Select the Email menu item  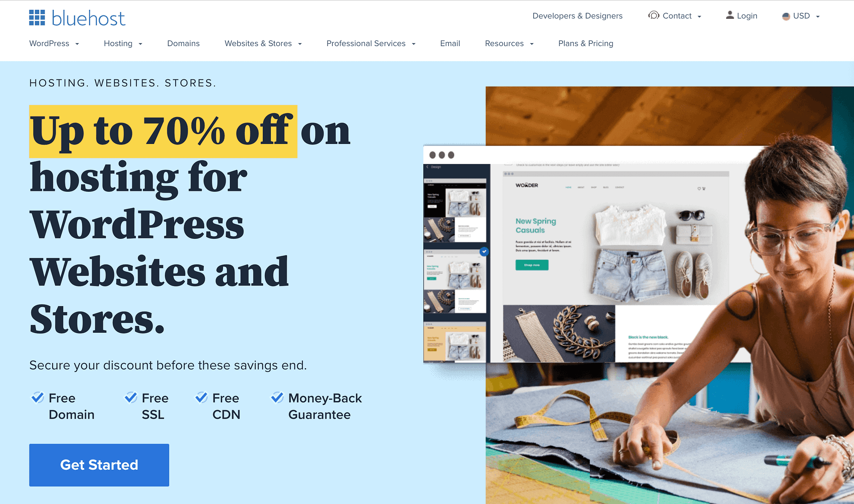pyautogui.click(x=449, y=43)
